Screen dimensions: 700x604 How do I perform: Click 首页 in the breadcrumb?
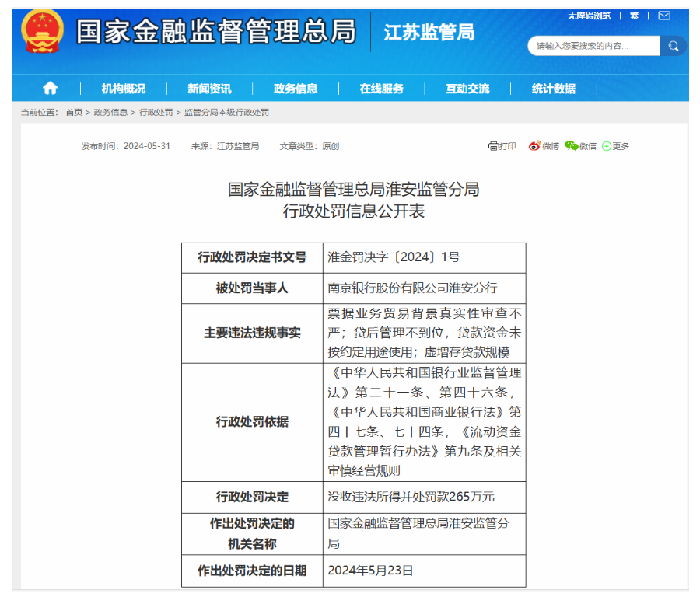click(74, 113)
